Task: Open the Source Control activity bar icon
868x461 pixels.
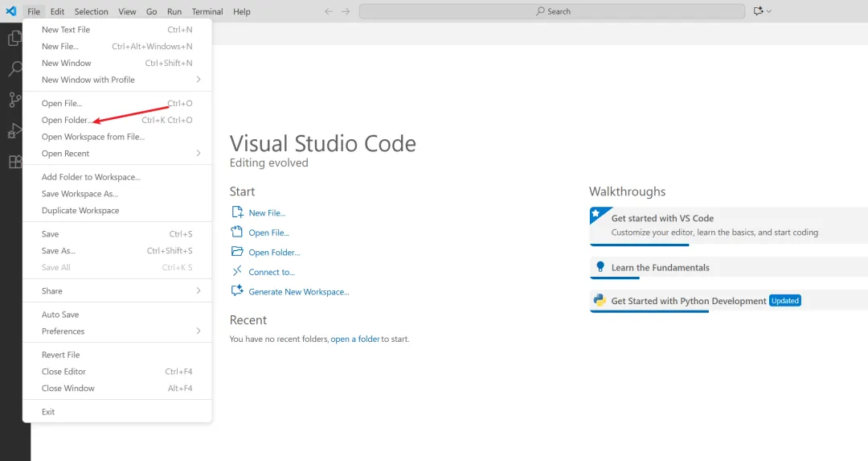Action: coord(14,100)
